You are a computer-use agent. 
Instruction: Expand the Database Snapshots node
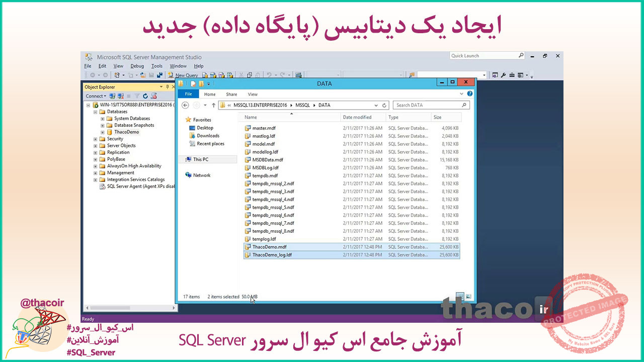[x=103, y=125]
